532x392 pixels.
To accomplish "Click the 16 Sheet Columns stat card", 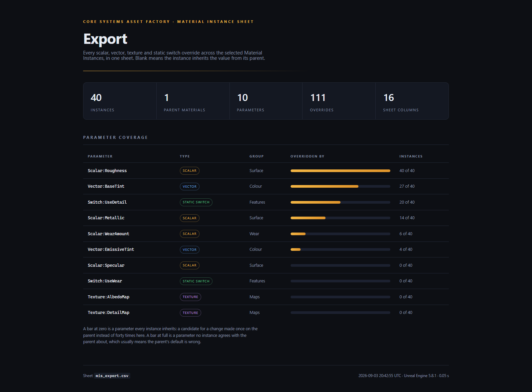I will coord(412,101).
